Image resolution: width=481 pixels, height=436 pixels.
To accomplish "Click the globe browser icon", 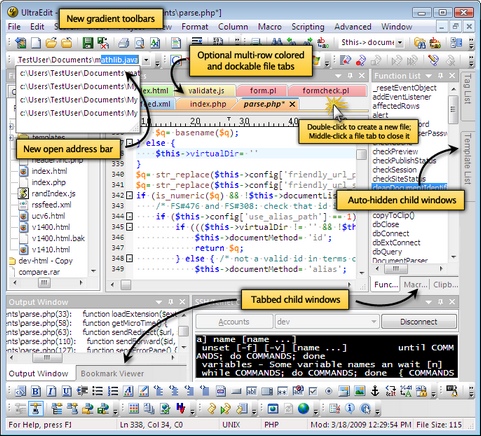I will [303, 408].
